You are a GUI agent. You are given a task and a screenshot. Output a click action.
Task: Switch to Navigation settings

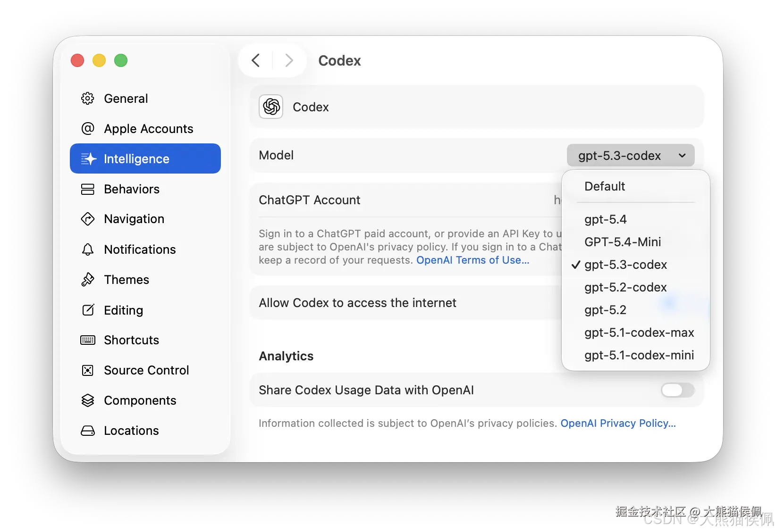pos(145,219)
